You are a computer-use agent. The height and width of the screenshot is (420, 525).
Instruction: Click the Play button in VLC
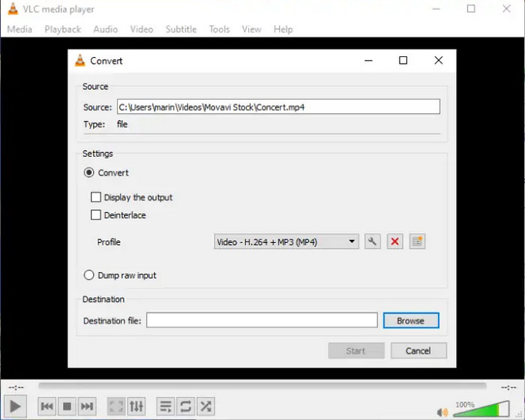click(x=15, y=406)
